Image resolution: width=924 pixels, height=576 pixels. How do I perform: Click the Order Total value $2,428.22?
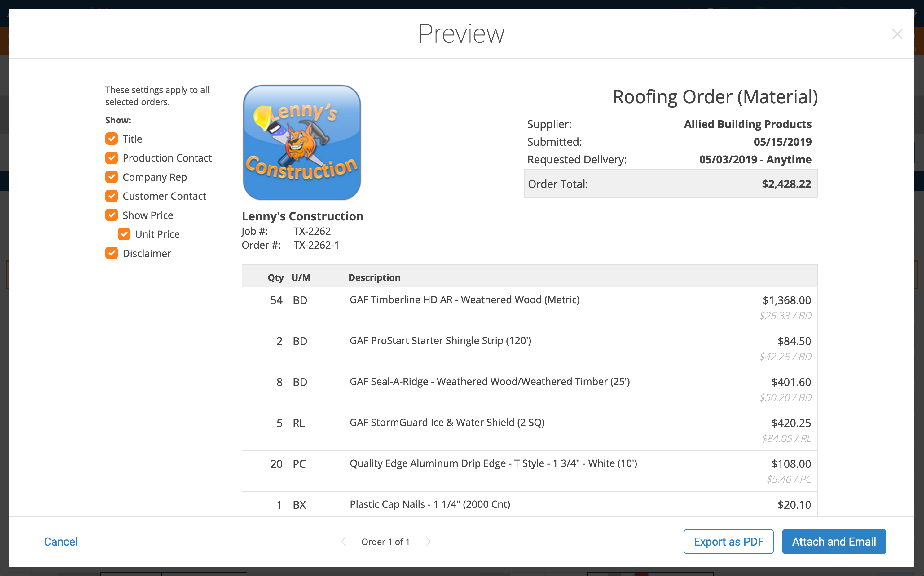click(786, 184)
